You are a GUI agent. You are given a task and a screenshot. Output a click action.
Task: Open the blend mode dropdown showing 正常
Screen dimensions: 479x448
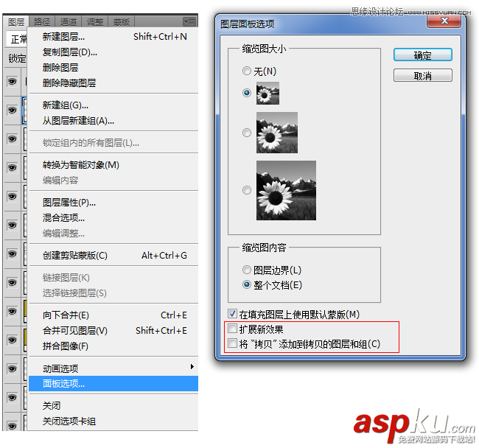(x=17, y=39)
